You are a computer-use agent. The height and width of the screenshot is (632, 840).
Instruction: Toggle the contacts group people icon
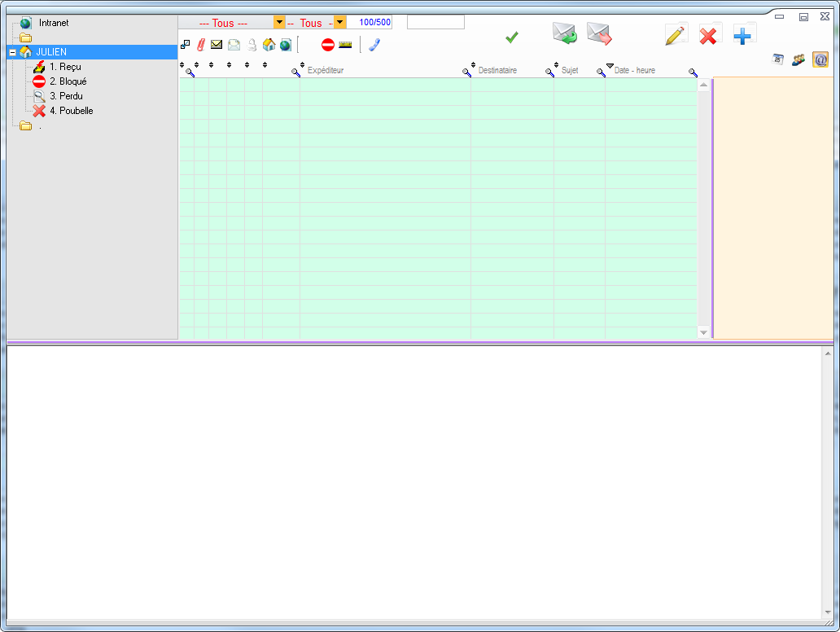[798, 59]
